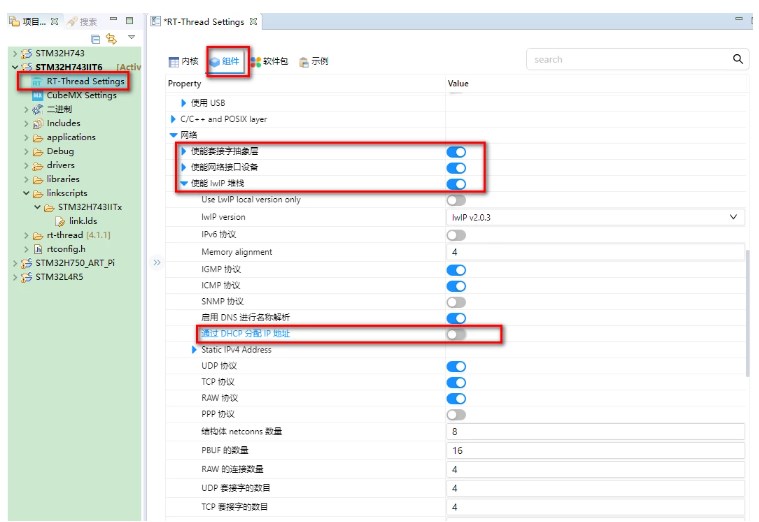Image resolution: width=759 pixels, height=522 pixels.
Task: Select STM32H743IITx folder
Action: (83, 207)
